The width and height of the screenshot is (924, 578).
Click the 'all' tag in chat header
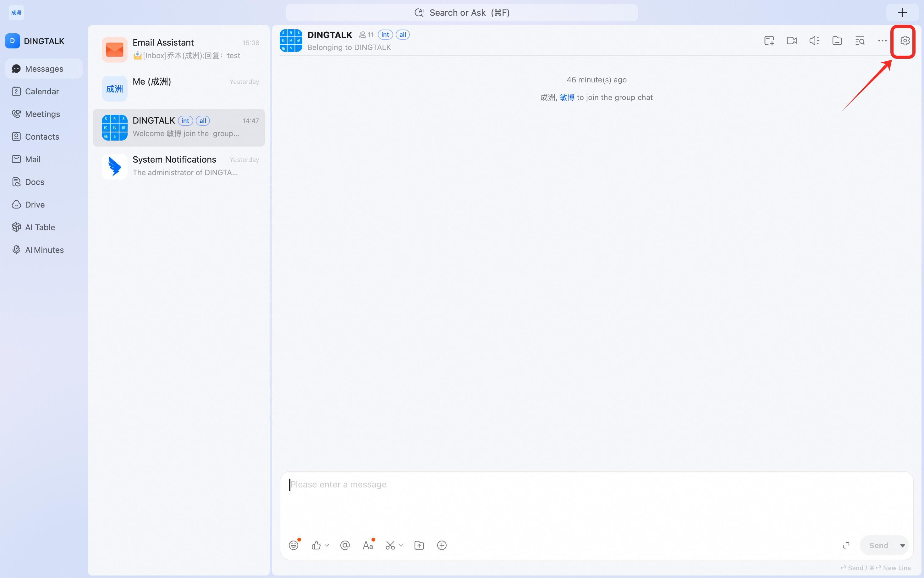403,35
